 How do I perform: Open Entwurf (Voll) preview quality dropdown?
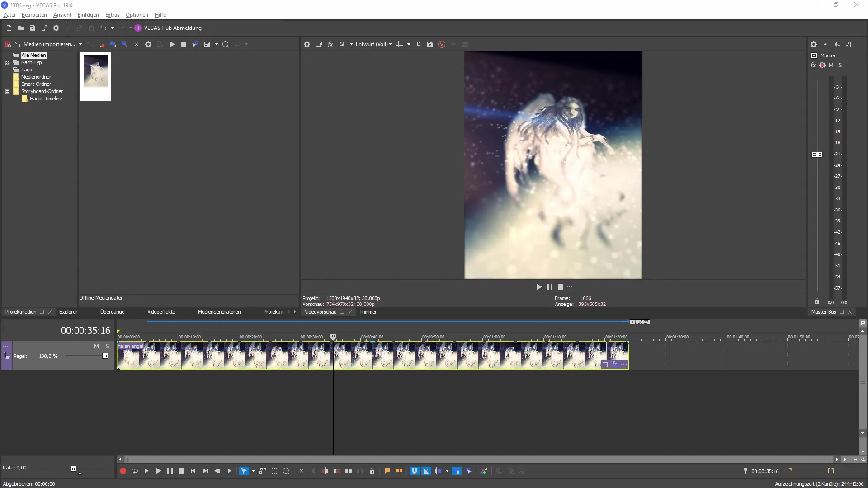373,44
